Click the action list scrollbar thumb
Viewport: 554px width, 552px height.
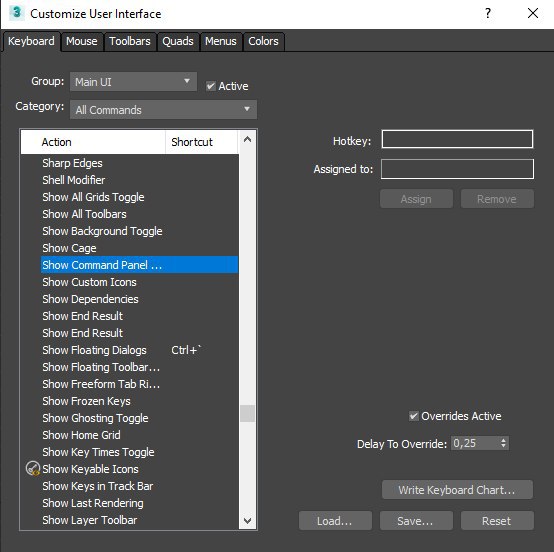(247, 413)
